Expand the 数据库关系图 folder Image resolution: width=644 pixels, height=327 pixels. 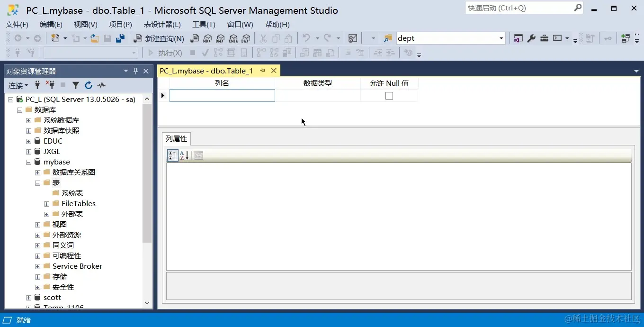[x=37, y=173]
